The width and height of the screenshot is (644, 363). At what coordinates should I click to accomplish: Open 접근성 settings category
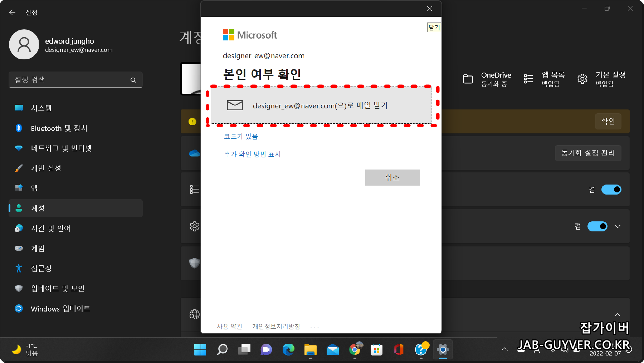75,268
